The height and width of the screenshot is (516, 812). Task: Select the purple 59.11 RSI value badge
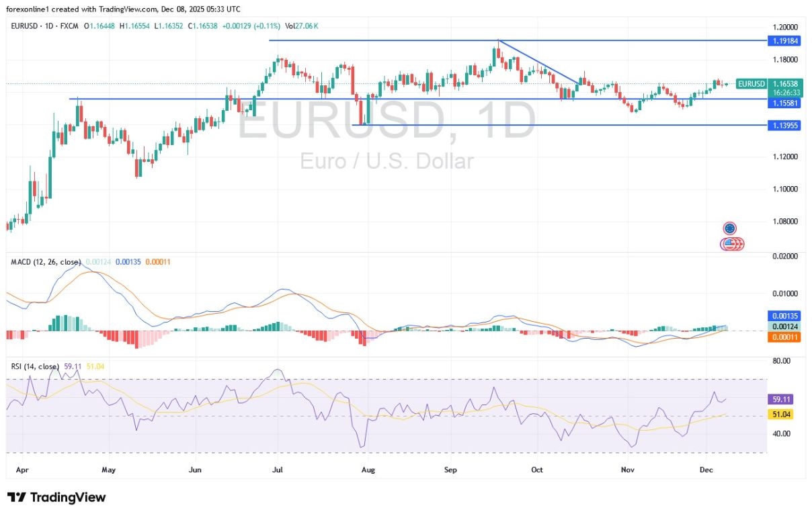[779, 400]
